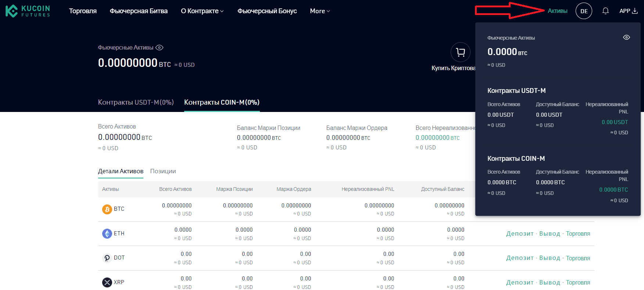This screenshot has width=644, height=290.
Task: Click the Доступный Баланс column header
Action: coord(443,189)
